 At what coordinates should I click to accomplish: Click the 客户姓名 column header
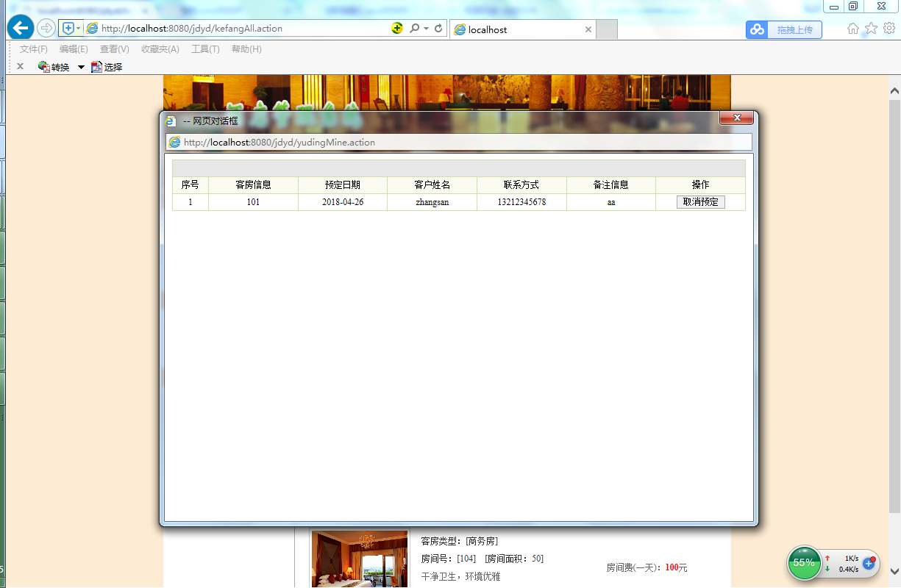432,185
